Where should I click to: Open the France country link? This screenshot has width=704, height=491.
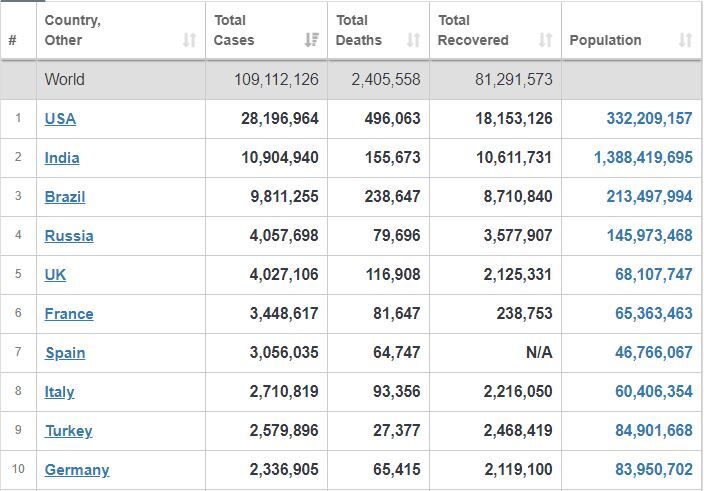click(69, 314)
